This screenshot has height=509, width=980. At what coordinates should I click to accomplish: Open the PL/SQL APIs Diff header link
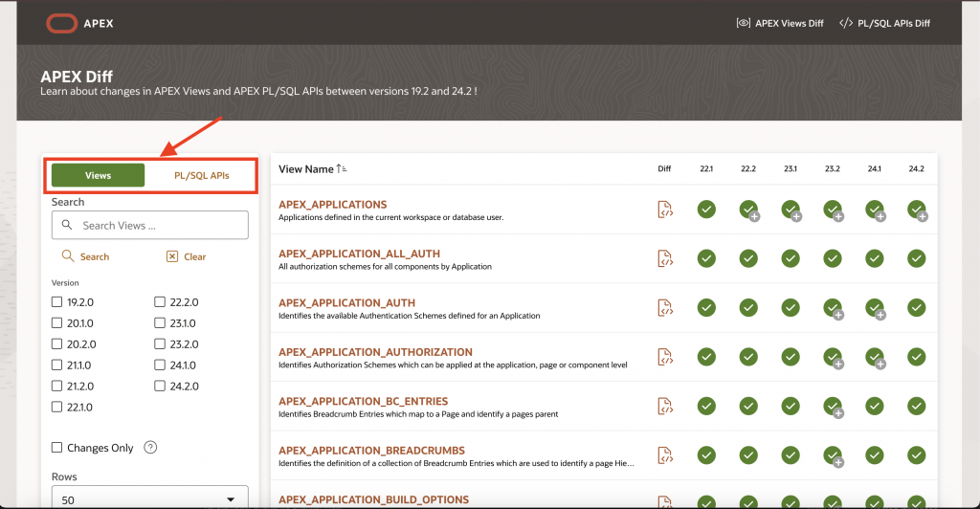tap(884, 23)
